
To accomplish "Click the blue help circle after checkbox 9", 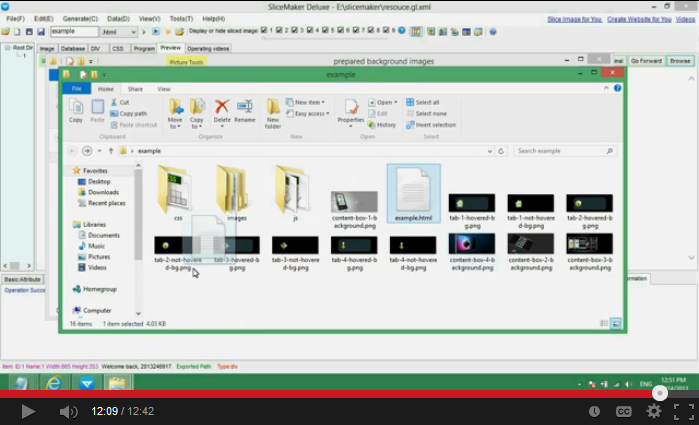I will point(402,31).
